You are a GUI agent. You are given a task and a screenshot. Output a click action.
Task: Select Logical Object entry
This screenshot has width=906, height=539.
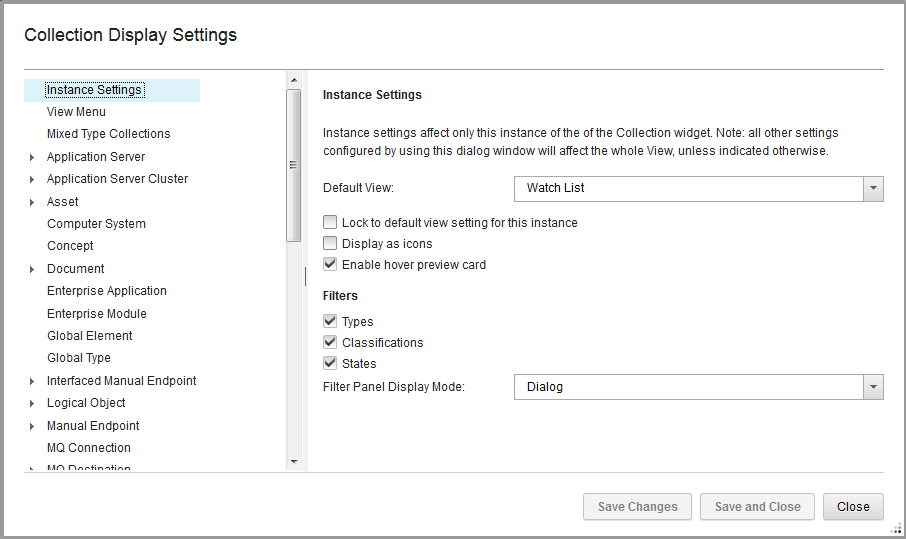pos(86,403)
